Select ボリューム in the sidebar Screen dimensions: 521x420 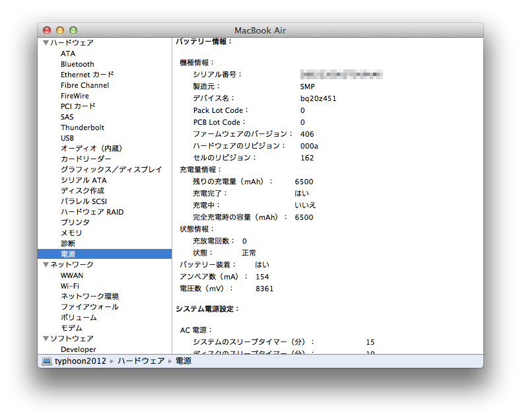pyautogui.click(x=79, y=318)
